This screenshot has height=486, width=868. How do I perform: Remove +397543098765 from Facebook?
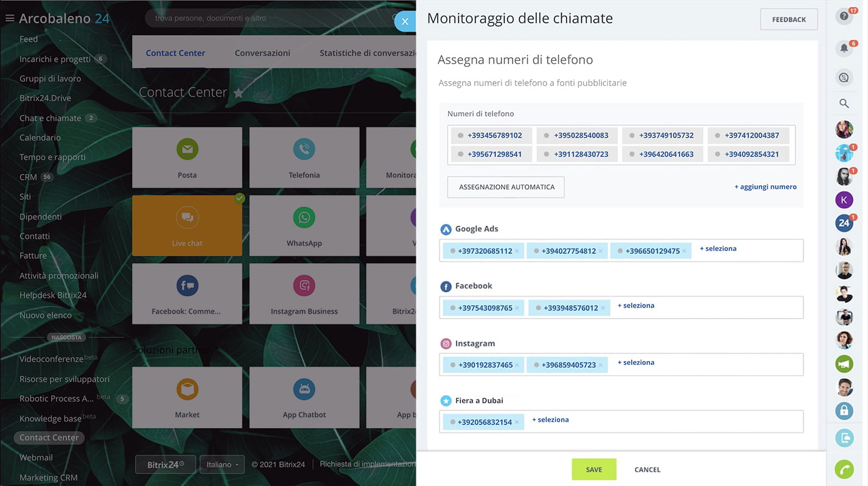coord(517,308)
